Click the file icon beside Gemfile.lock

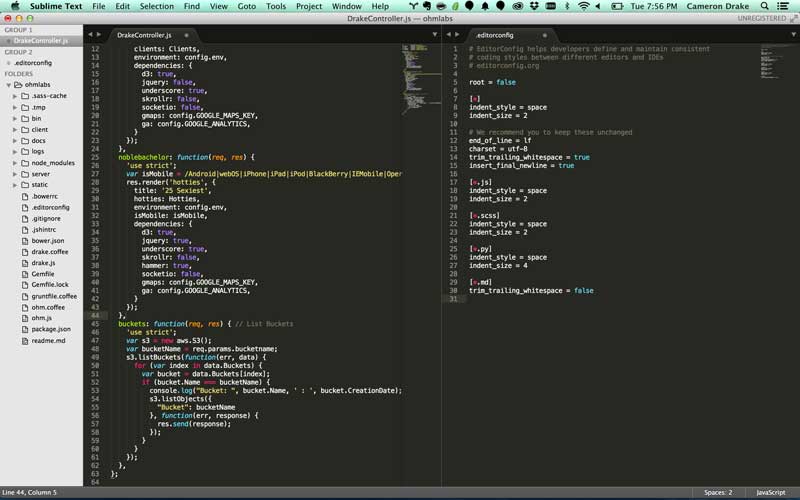pos(25,285)
